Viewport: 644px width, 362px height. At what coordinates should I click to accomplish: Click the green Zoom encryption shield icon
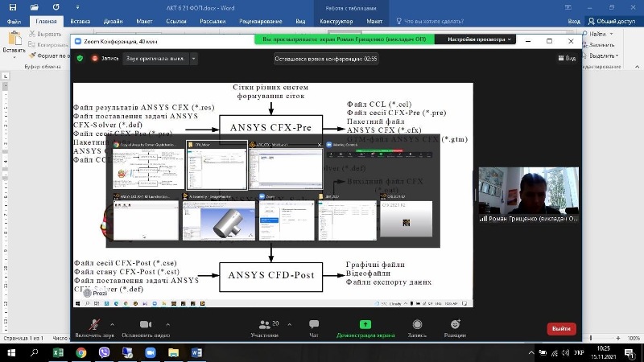coord(80,59)
